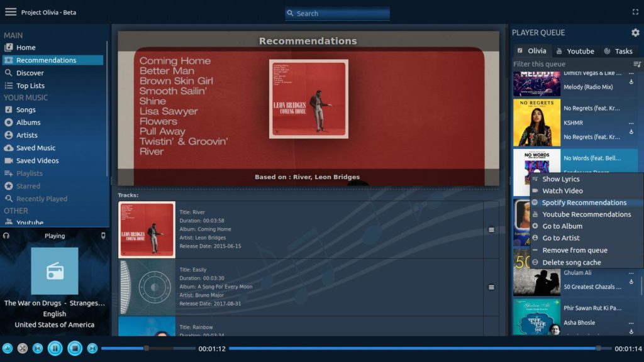Toggle fullscreen icon at top right

[x=635, y=12]
